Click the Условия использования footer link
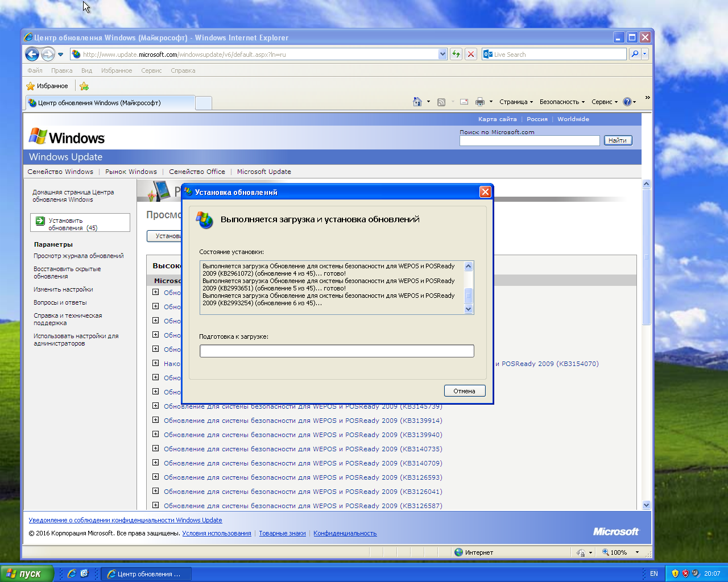Screen dimensions: 728x582 (217, 533)
